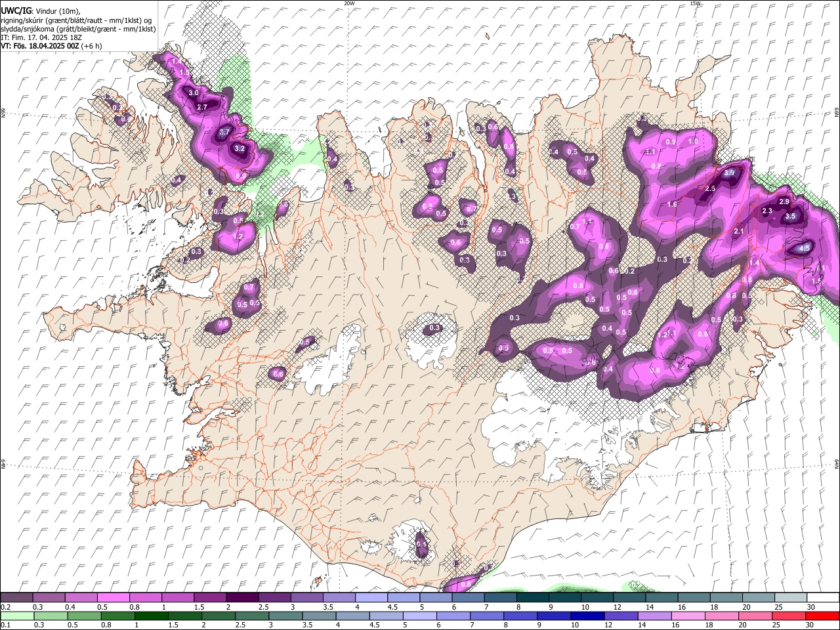
Task: Select the darkest green rain swatch at 1
Action: 152,616
